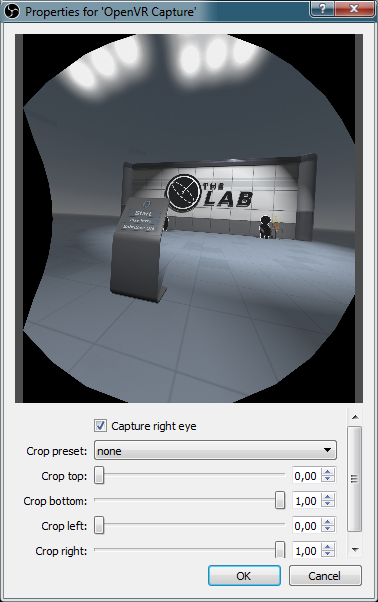Increase Crop bottom with up arrow

(328, 496)
